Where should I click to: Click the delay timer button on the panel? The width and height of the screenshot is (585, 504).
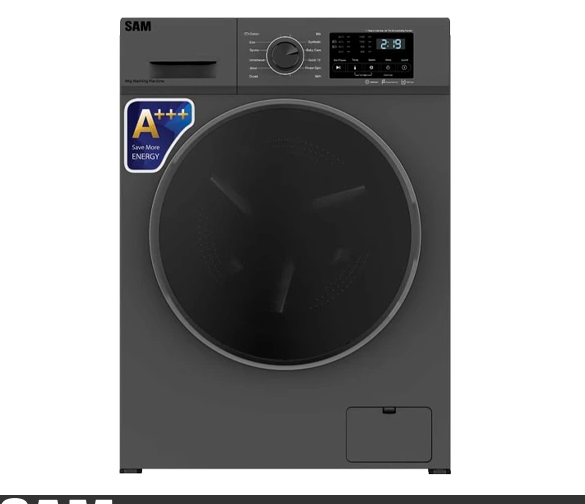[388, 68]
